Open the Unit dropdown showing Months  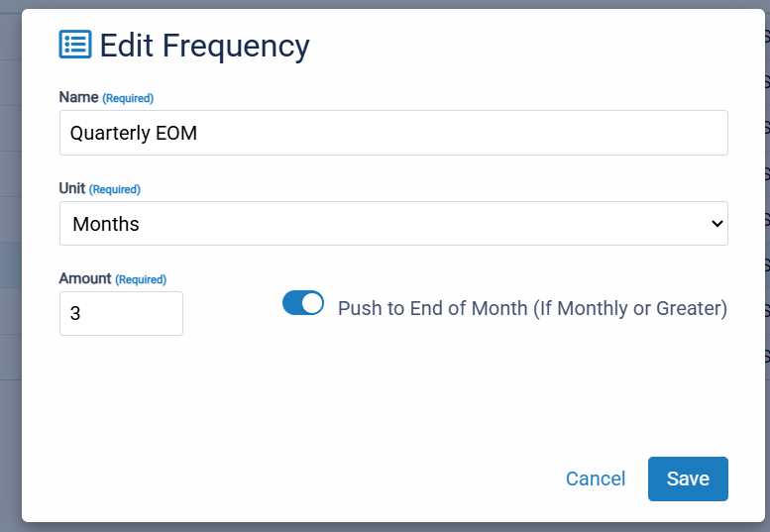coord(393,223)
